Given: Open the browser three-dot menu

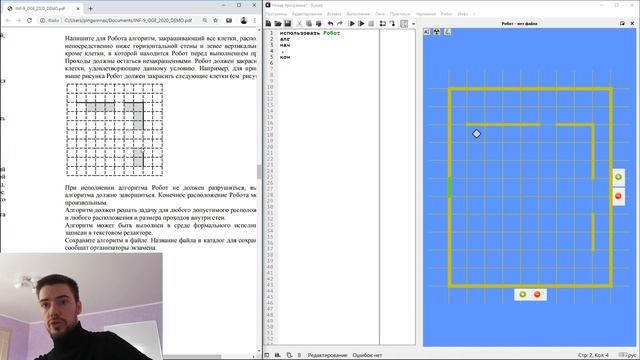Looking at the screenshot, I should (x=255, y=20).
